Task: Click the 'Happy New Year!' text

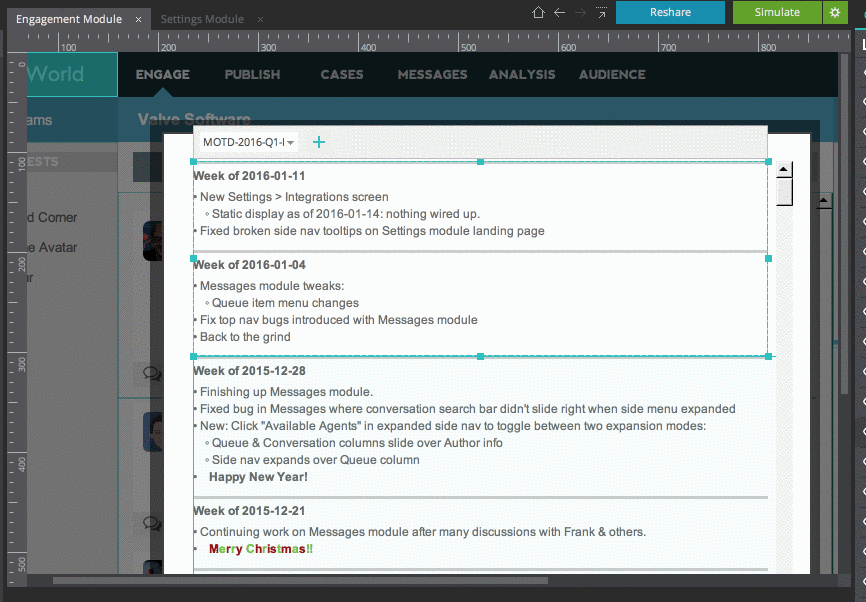Action: [x=258, y=477]
